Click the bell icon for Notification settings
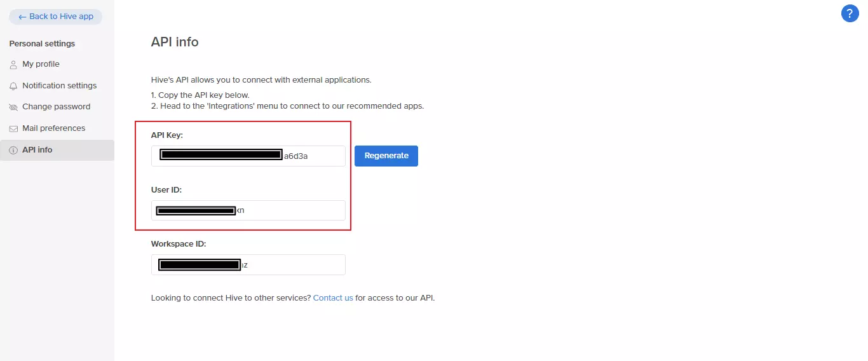This screenshot has width=868, height=361. click(x=13, y=86)
